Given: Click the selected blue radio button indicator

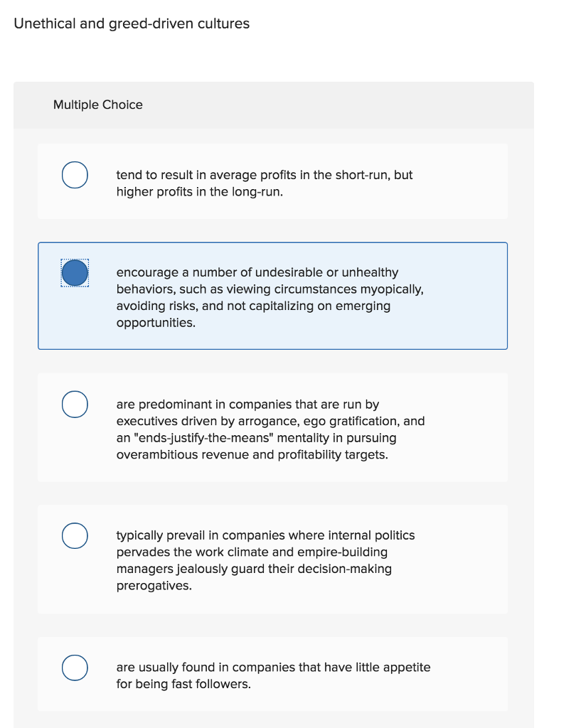Looking at the screenshot, I should (x=74, y=272).
